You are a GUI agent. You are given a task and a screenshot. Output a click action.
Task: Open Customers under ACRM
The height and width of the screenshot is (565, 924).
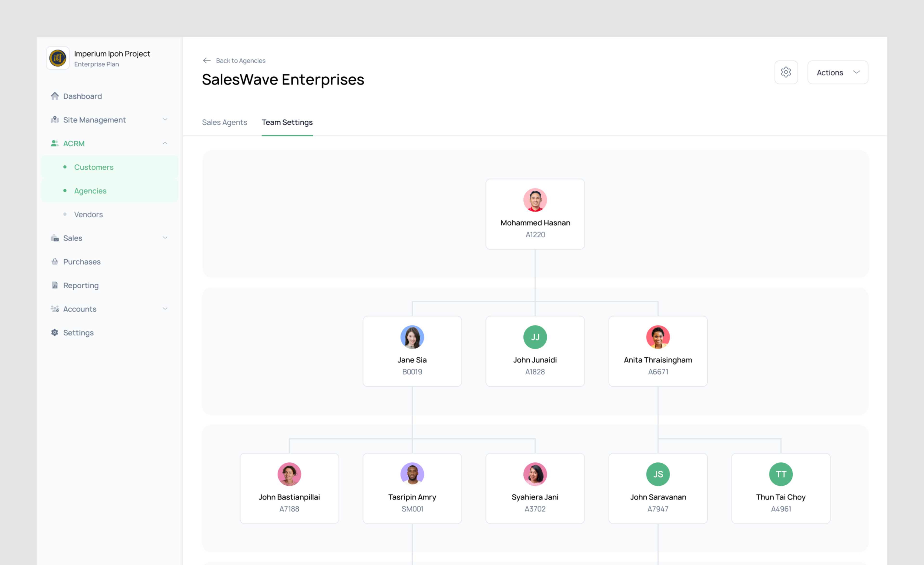94,167
